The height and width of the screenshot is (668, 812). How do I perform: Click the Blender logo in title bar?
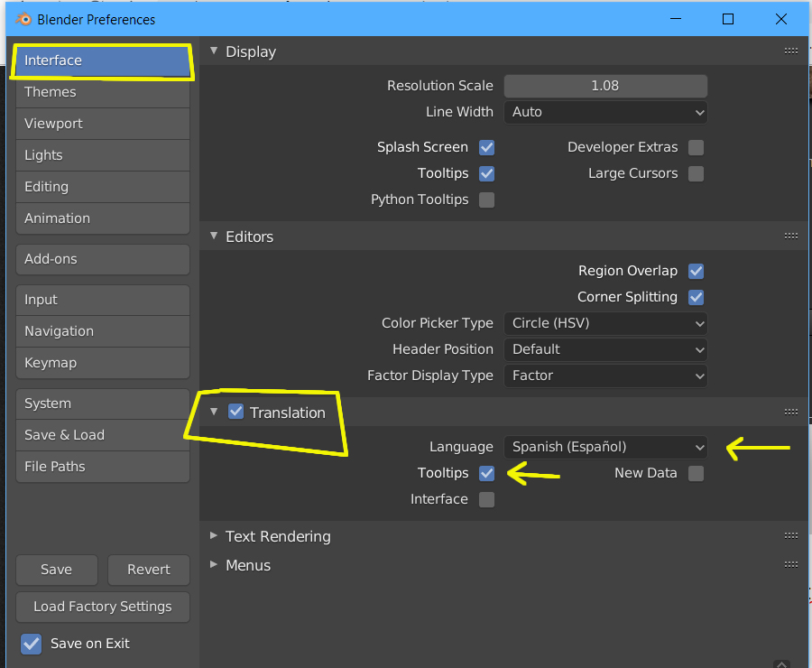point(23,19)
